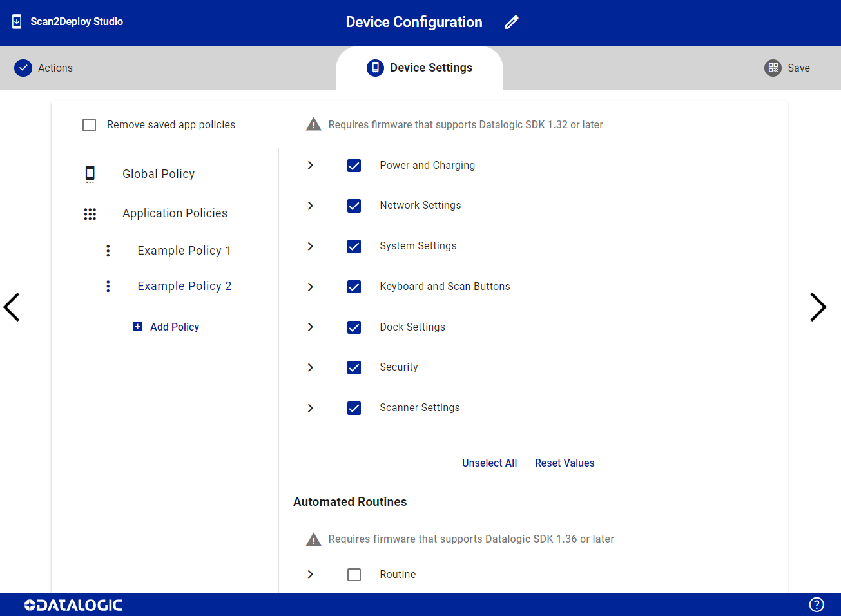Click the Dock Settings label
Screen dimensions: 841x616
pyautogui.click(x=412, y=327)
